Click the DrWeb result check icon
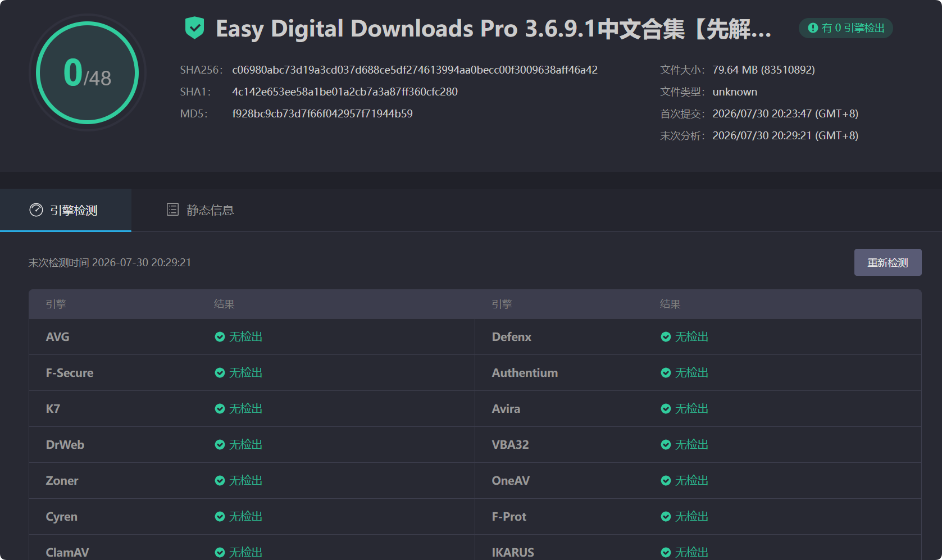 click(220, 445)
